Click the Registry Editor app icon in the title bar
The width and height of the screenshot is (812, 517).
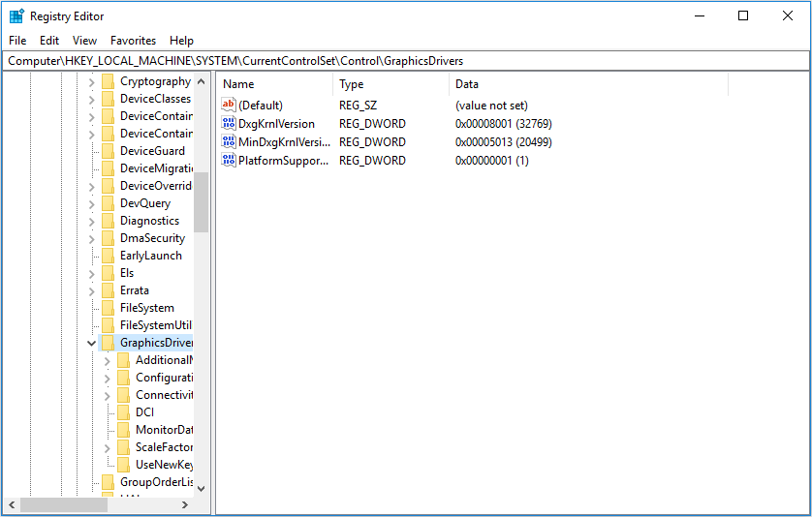(16, 16)
